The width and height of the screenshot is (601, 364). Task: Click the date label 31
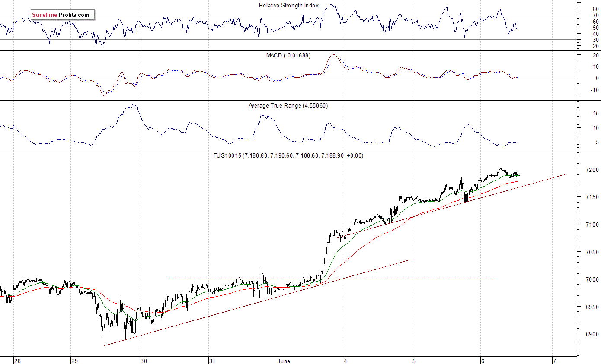click(212, 361)
